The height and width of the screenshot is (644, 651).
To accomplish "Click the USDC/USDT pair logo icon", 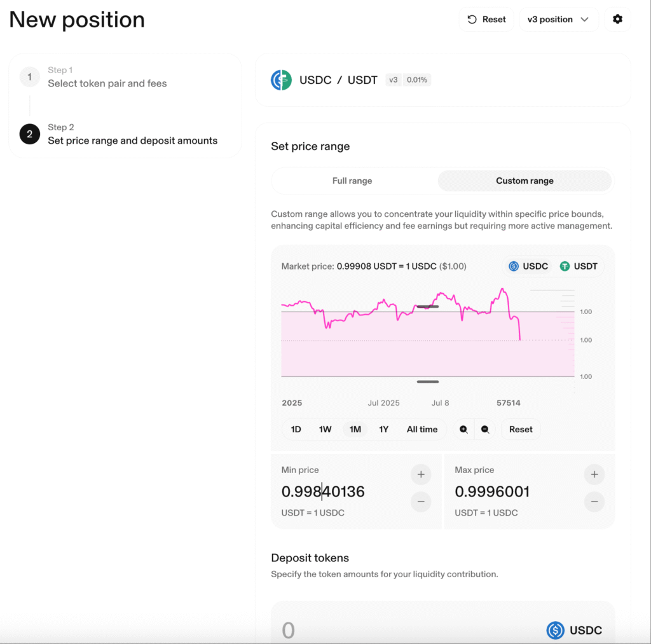I will [281, 79].
